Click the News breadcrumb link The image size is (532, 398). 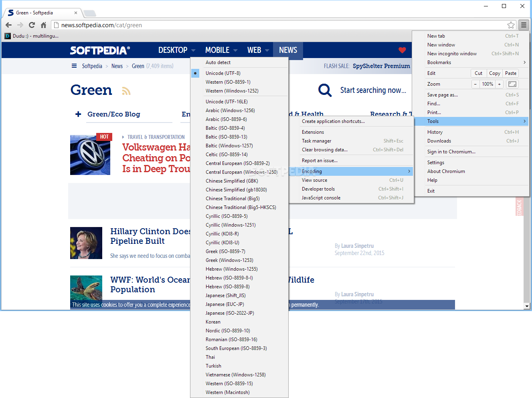[117, 66]
